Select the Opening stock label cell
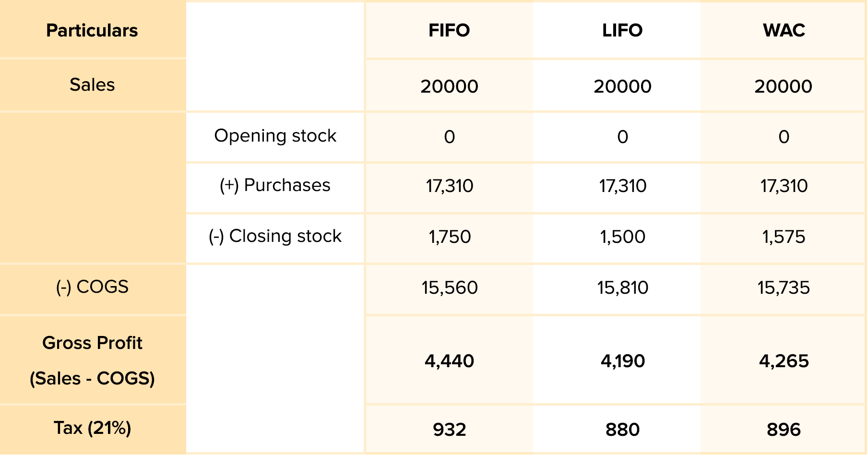The height and width of the screenshot is (455, 868). click(x=275, y=136)
